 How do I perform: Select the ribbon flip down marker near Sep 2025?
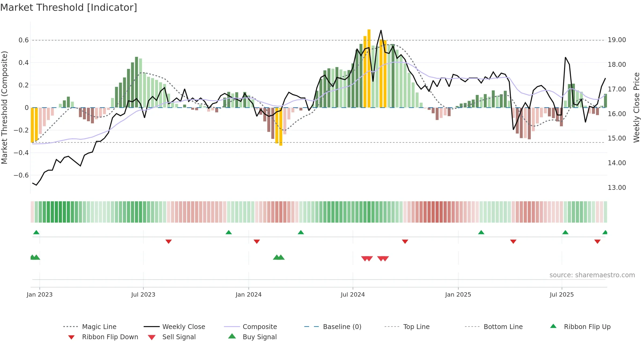pyautogui.click(x=597, y=242)
